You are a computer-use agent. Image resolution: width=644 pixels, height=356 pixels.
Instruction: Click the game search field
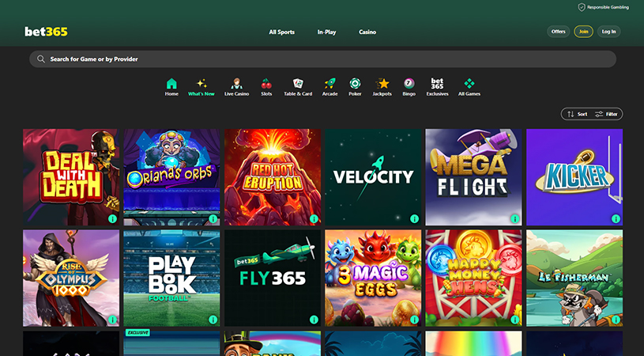coord(322,59)
